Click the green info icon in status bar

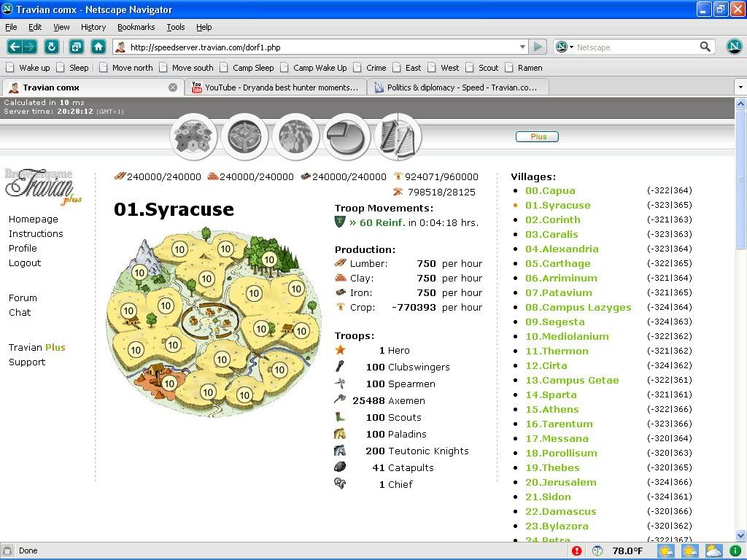tap(735, 551)
